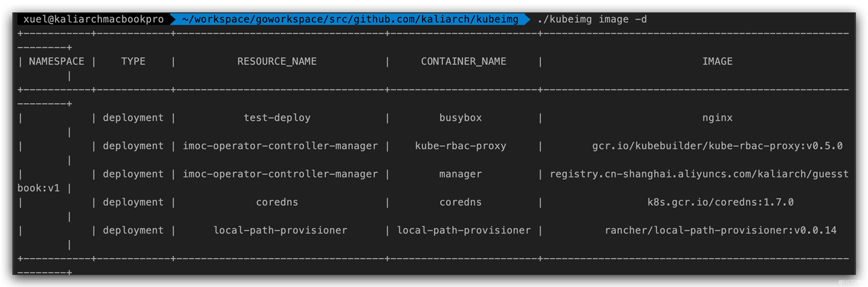
Task: Click deployment type in test-deploy row
Action: coord(133,117)
